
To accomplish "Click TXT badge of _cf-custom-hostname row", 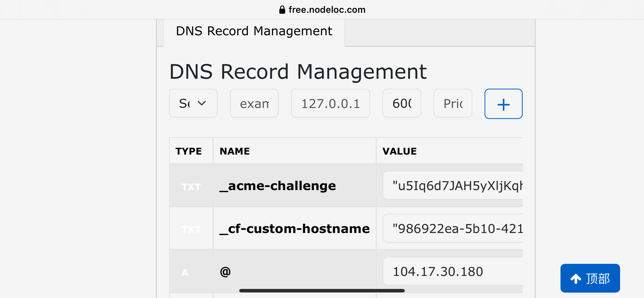I will click(x=191, y=230).
